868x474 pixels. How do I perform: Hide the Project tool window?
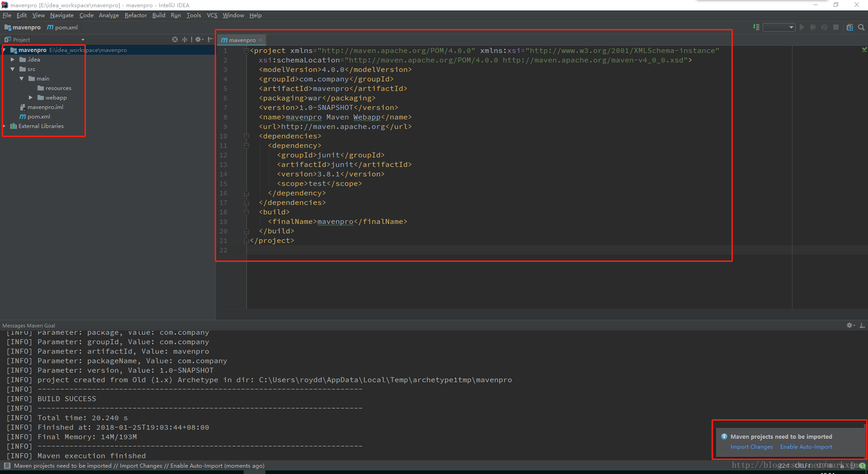coord(210,39)
